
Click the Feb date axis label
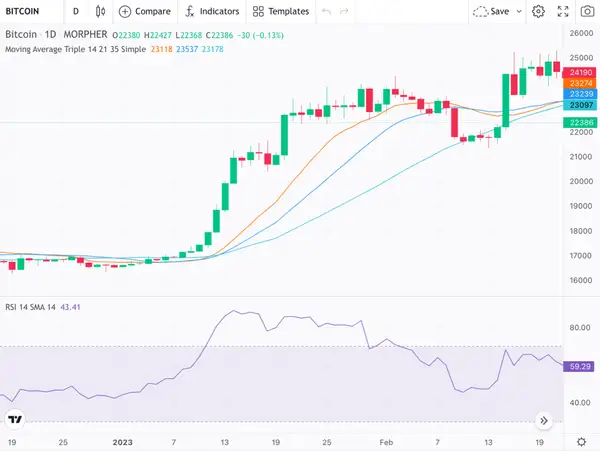(x=386, y=443)
